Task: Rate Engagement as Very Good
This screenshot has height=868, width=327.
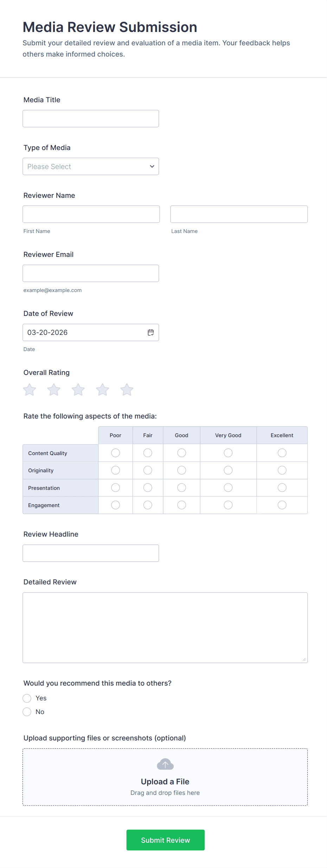Action: 228,505
